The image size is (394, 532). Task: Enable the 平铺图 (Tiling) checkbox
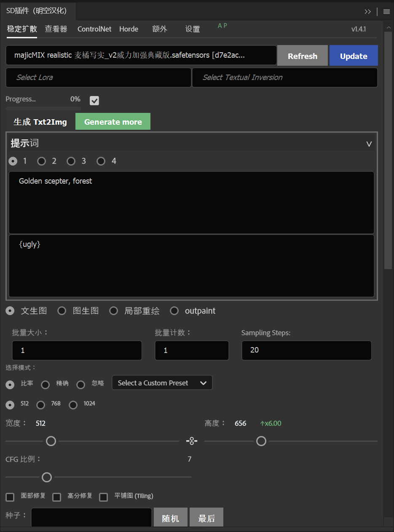click(103, 497)
